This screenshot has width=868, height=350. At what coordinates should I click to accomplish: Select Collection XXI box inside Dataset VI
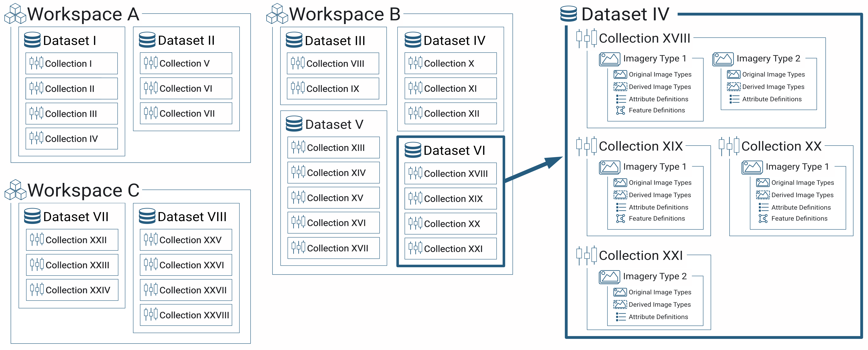coord(450,249)
